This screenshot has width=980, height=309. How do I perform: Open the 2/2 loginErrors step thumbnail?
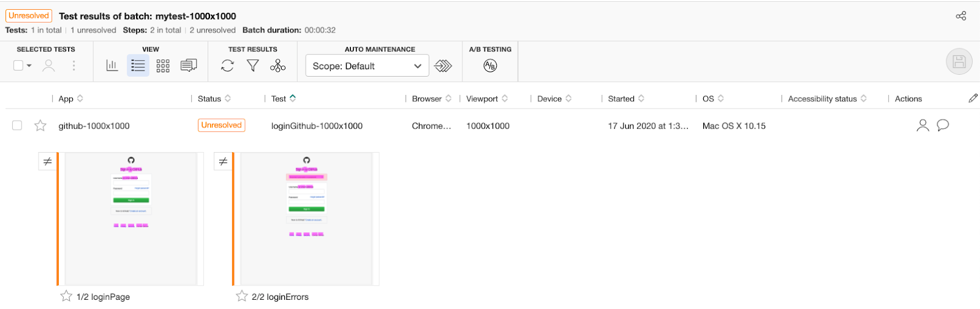306,219
